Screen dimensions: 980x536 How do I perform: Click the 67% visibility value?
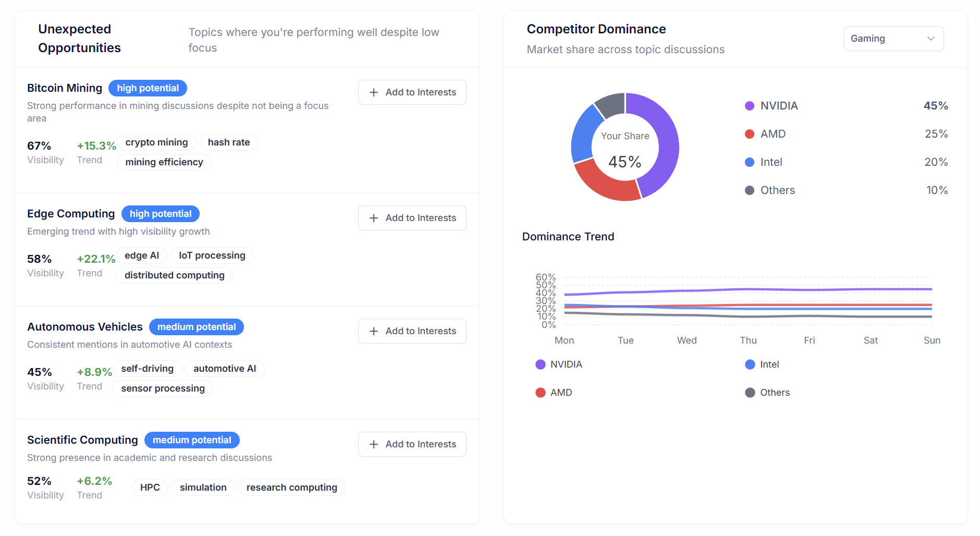tap(39, 146)
